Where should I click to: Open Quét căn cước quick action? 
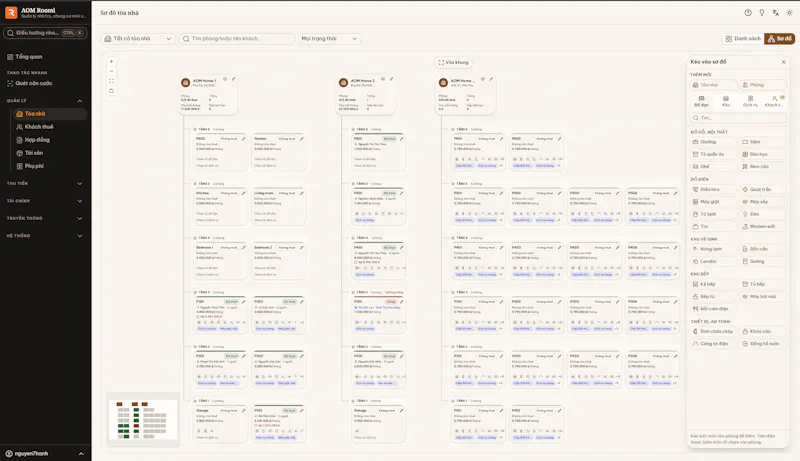tap(45, 83)
